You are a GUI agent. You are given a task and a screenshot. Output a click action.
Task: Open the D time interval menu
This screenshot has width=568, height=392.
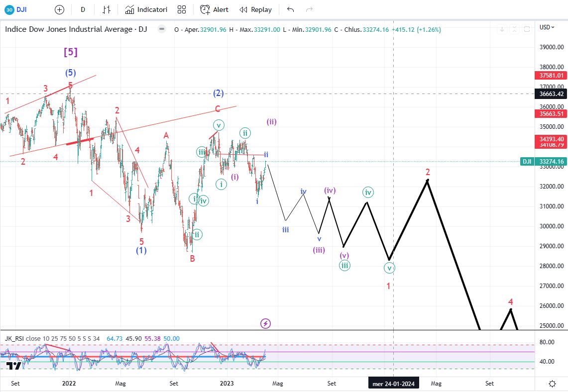pos(83,10)
